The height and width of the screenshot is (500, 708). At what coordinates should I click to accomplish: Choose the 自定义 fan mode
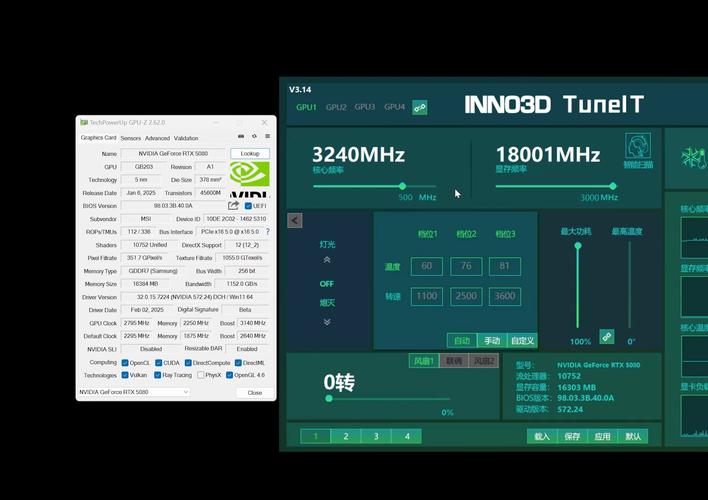tap(522, 341)
